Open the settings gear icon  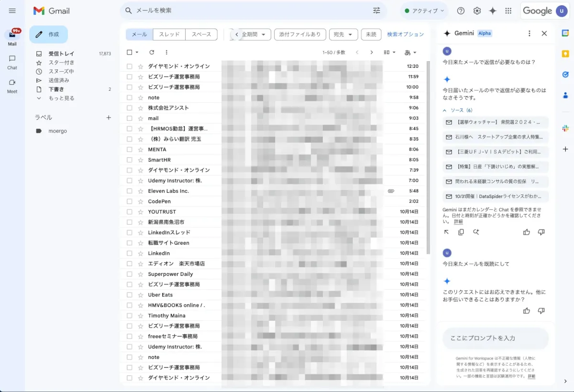(x=477, y=11)
